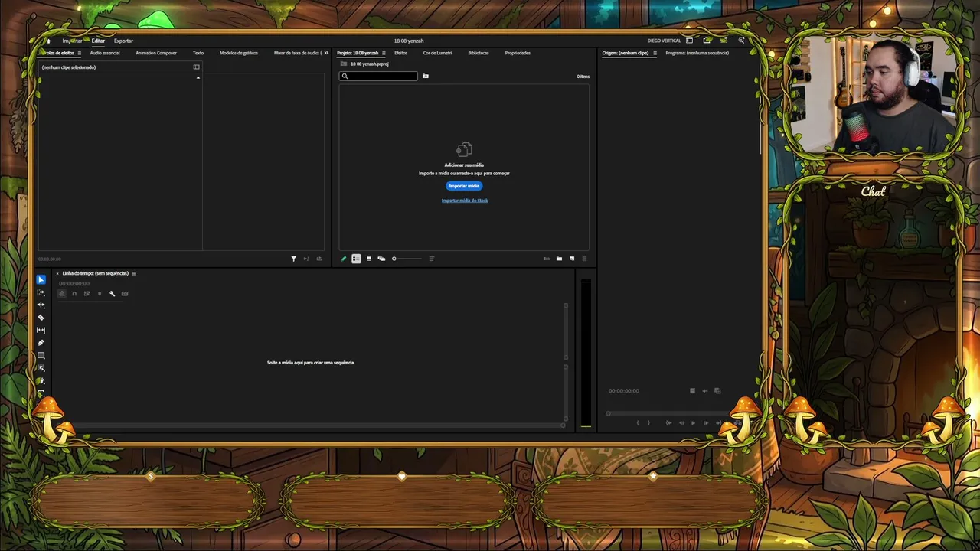Open the Timeline panel menu
This screenshot has height=551, width=980.
coord(134,273)
